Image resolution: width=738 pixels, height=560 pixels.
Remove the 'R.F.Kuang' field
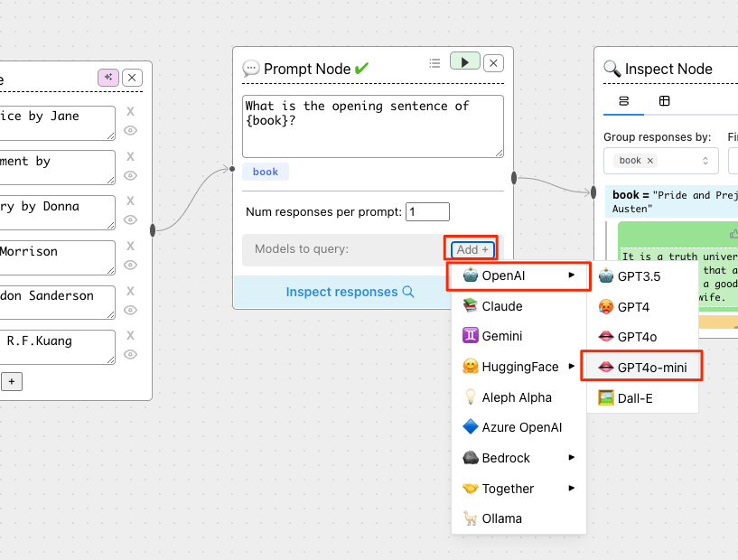(130, 335)
